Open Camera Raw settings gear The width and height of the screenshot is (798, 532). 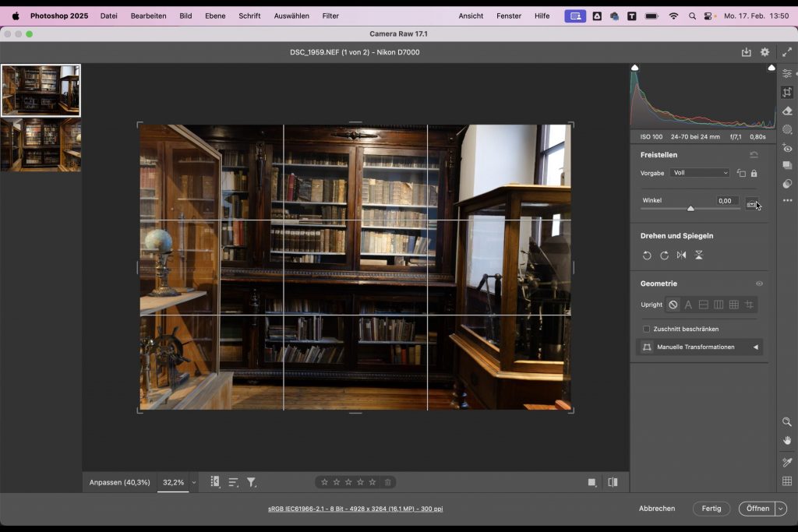(764, 52)
